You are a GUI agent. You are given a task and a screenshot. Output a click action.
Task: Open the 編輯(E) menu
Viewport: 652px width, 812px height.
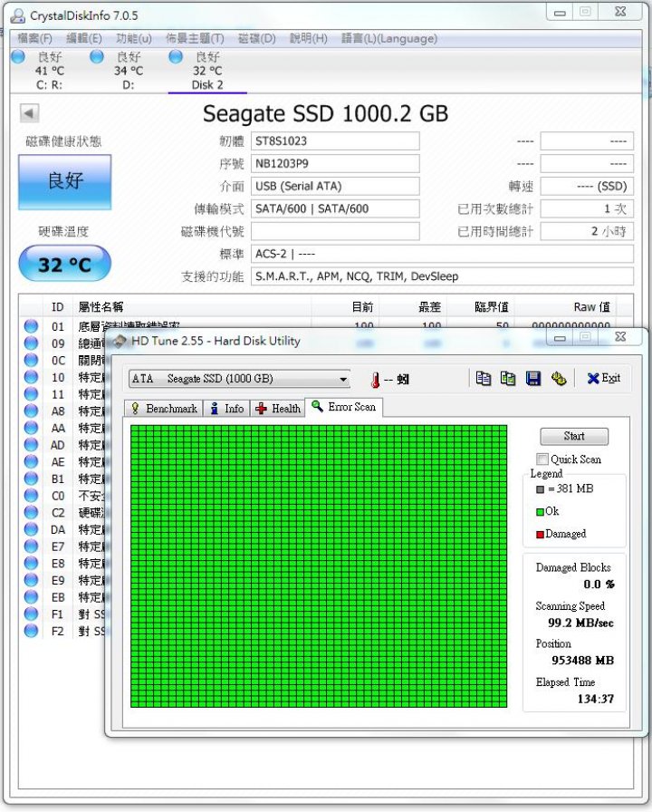point(84,38)
